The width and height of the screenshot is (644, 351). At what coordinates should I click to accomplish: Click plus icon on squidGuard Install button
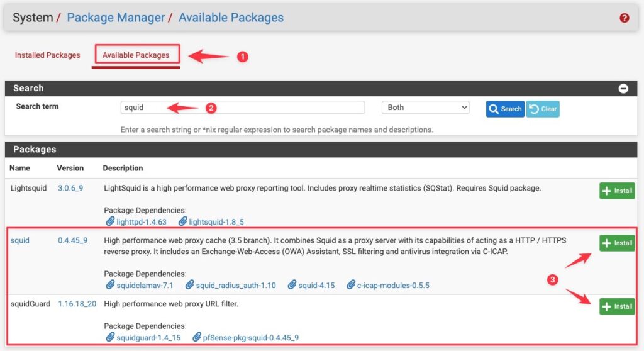pyautogui.click(x=606, y=306)
